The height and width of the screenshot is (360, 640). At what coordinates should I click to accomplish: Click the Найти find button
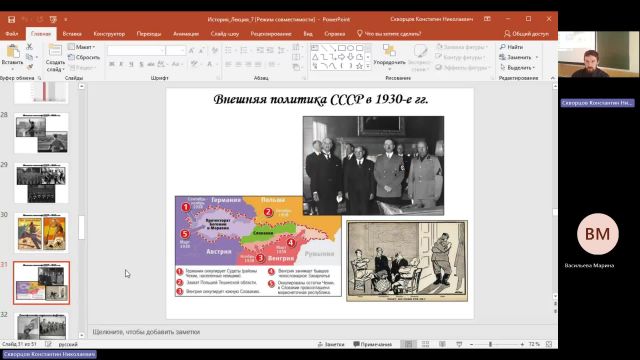[511, 47]
